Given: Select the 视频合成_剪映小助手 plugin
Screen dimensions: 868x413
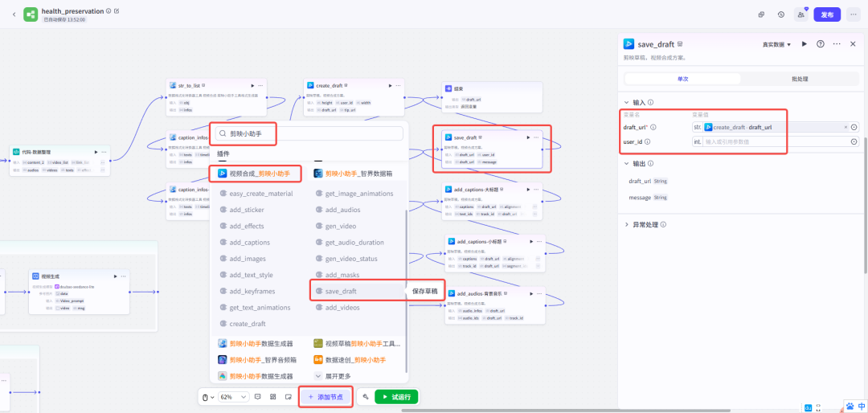Looking at the screenshot, I should click(260, 174).
